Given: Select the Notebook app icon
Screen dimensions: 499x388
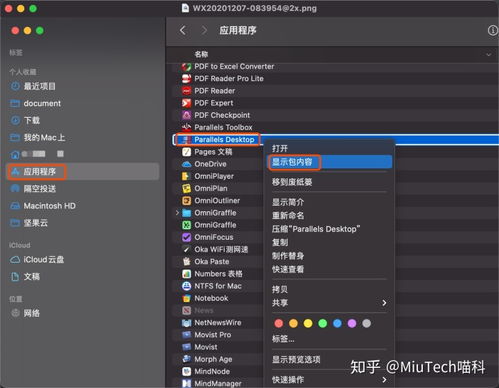Looking at the screenshot, I should tap(186, 298).
